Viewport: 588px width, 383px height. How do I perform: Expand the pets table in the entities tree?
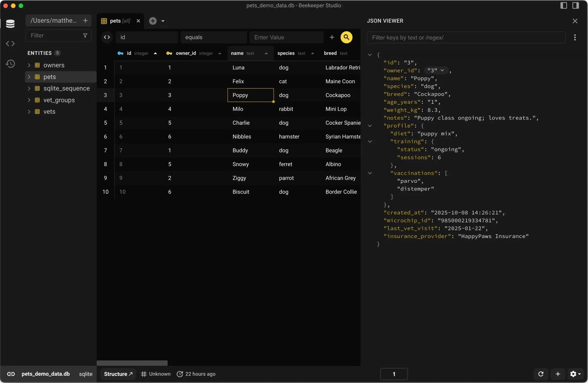click(x=29, y=77)
